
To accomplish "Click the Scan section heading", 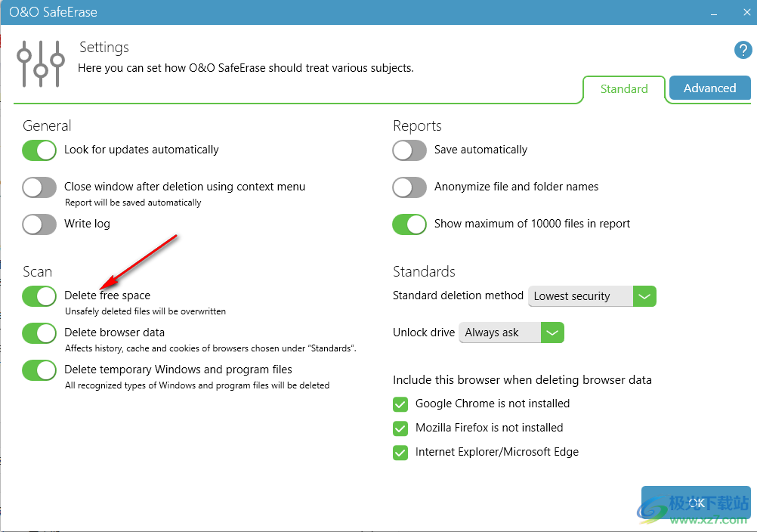I will [37, 271].
